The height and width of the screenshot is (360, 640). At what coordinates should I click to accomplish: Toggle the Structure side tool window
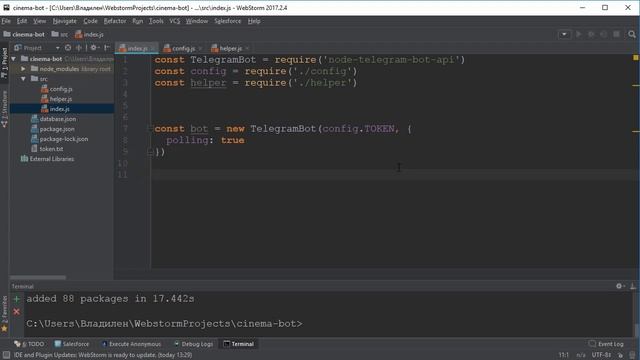(4, 109)
